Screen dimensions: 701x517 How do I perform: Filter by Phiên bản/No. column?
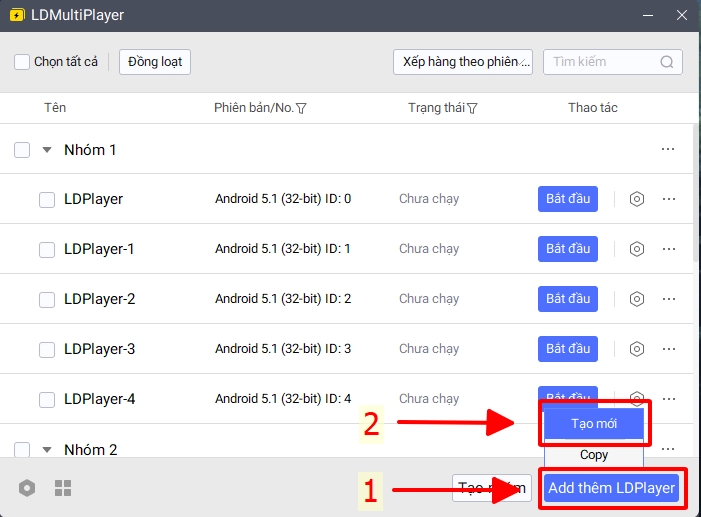[x=301, y=108]
